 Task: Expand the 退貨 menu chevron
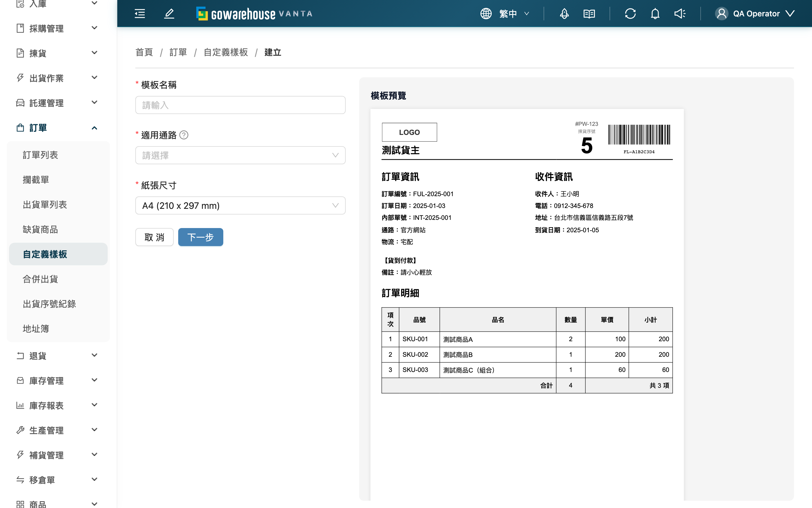(x=94, y=355)
